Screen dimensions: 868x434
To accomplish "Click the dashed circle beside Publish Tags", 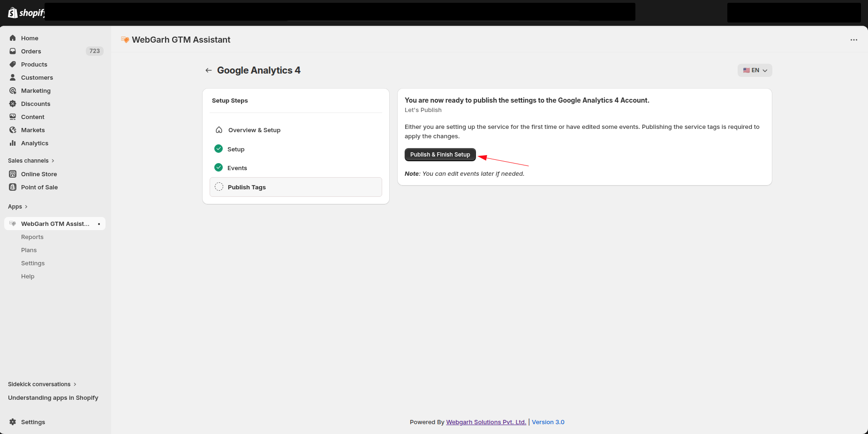I will [x=219, y=187].
